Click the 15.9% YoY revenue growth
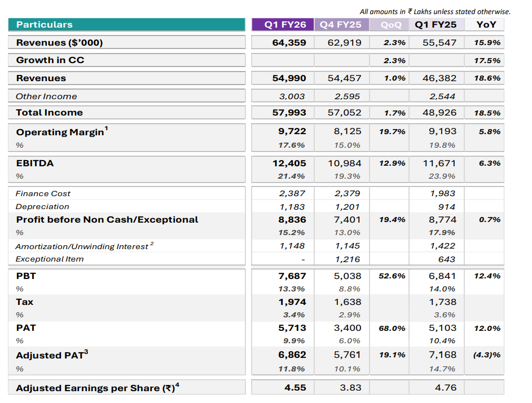This screenshot has width=532, height=403. point(487,43)
